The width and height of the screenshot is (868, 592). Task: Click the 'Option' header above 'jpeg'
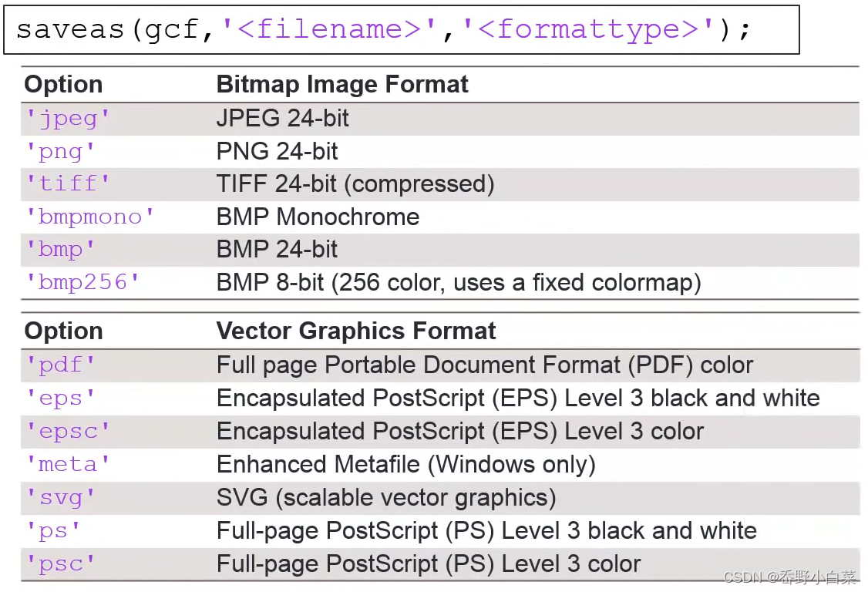[x=64, y=85]
